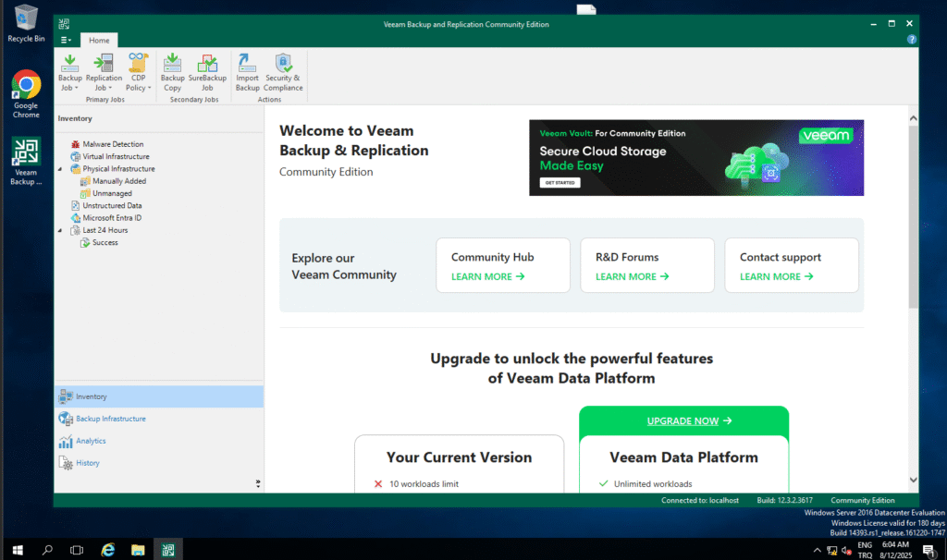Viewport: 947px width, 560px height.
Task: Open Security & Compliance analyzer
Action: pyautogui.click(x=283, y=72)
